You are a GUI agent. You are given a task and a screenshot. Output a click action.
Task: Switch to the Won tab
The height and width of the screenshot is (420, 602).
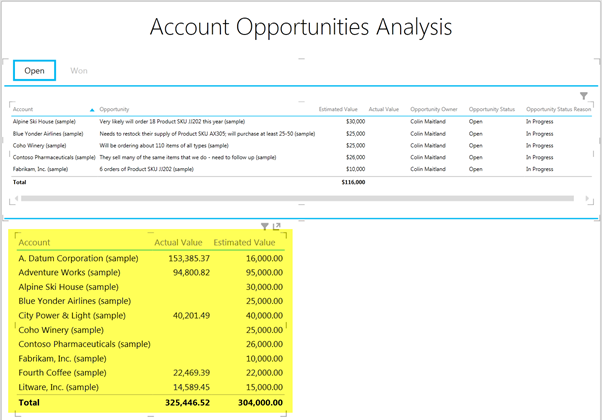[x=79, y=71]
